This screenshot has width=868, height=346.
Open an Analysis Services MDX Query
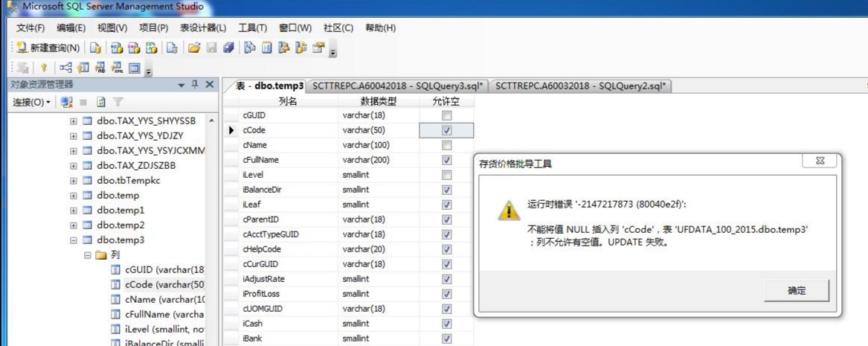coord(117,48)
